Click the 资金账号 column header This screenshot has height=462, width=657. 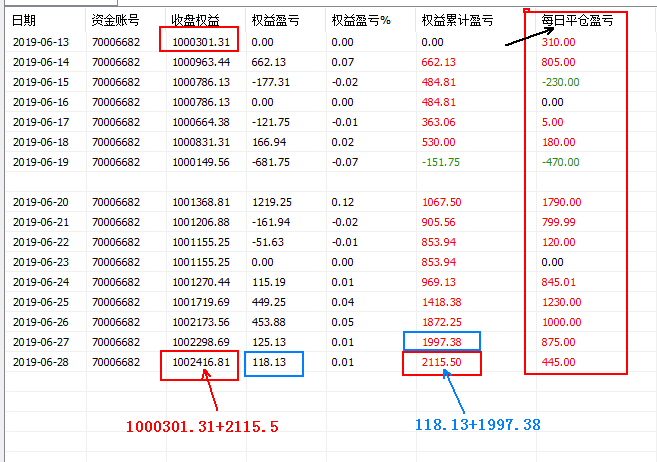coord(115,20)
